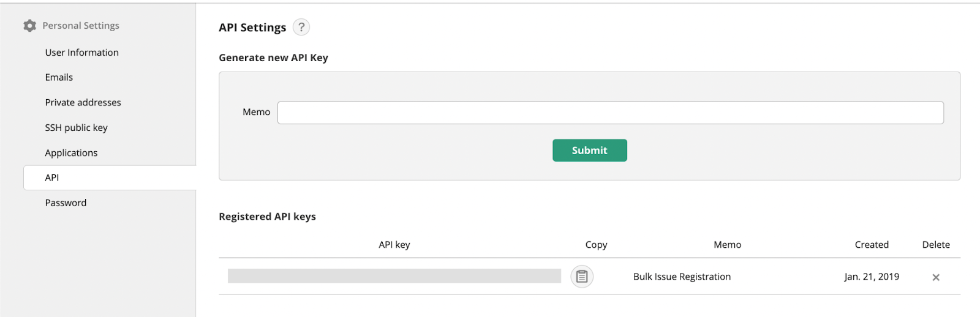Screen dimensions: 980x317
Task: Open the API Settings help question mark
Action: point(301,27)
